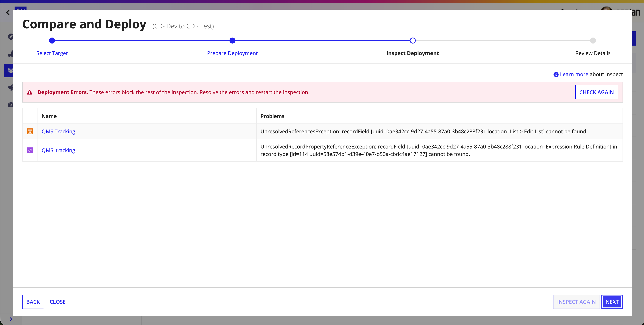Open the QMS Tracking record type link
The image size is (644, 325).
tap(58, 131)
